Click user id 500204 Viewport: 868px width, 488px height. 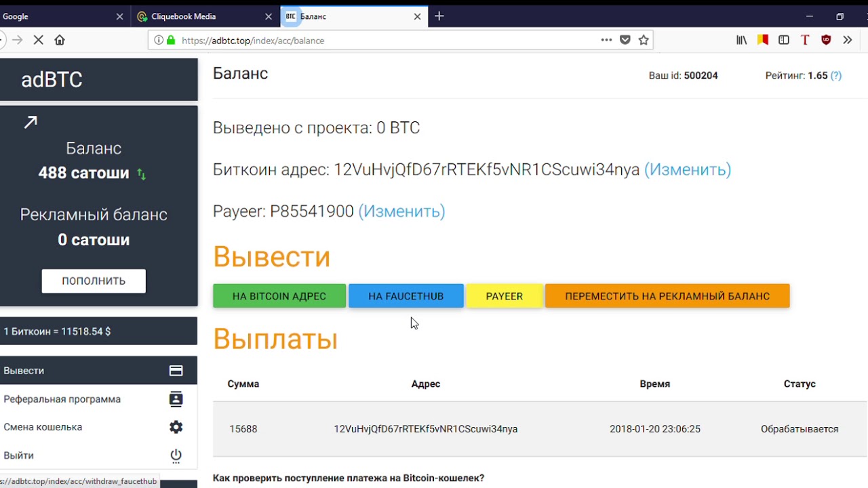pyautogui.click(x=701, y=75)
